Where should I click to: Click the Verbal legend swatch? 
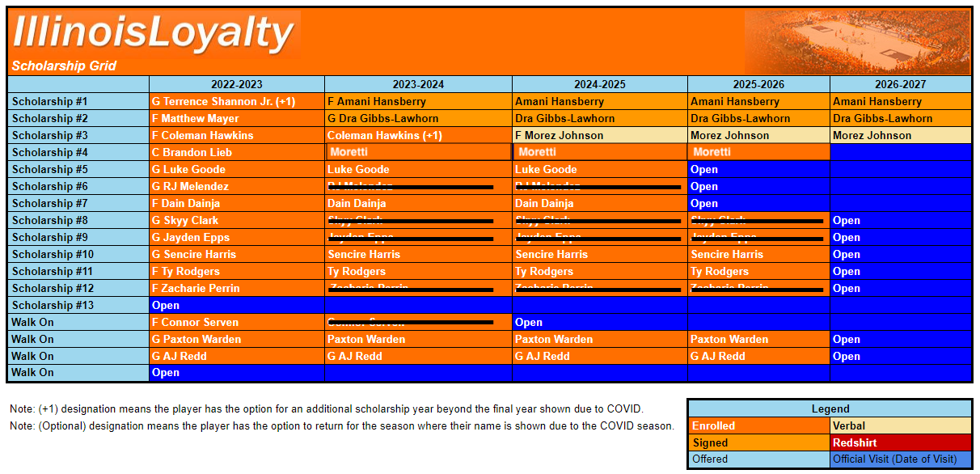tap(900, 425)
